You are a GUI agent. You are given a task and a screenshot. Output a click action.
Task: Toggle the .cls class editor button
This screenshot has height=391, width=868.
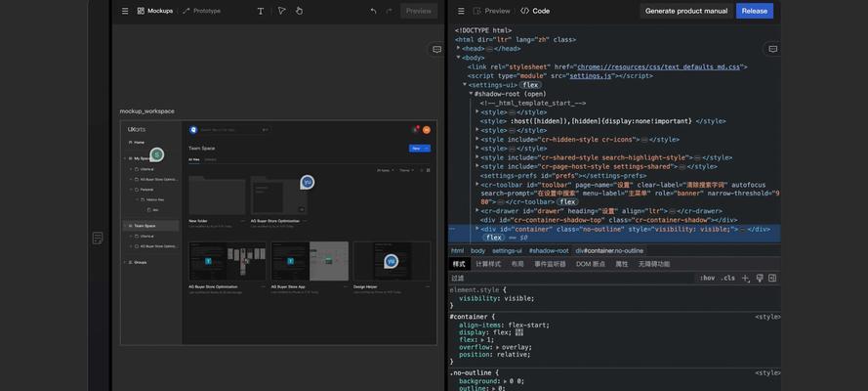coord(728,278)
